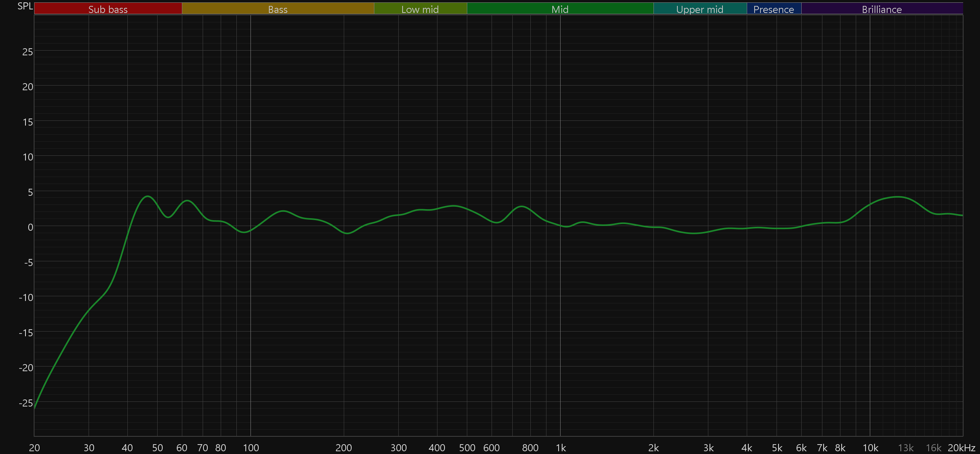Click the curve's bump near 750 Hz

[522, 206]
